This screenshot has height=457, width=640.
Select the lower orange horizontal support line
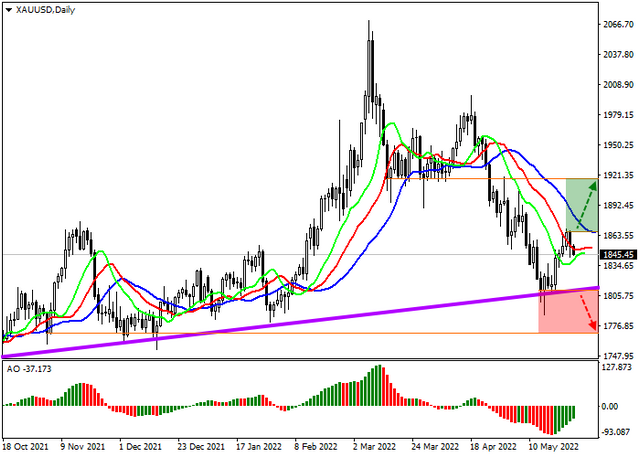pos(322,333)
